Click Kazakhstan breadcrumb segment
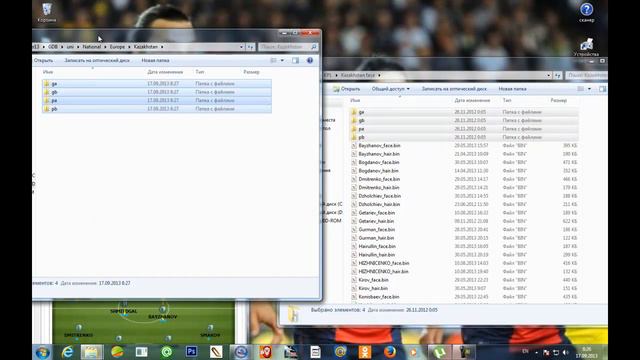Viewport: 640px width, 360px height. pyautogui.click(x=146, y=47)
